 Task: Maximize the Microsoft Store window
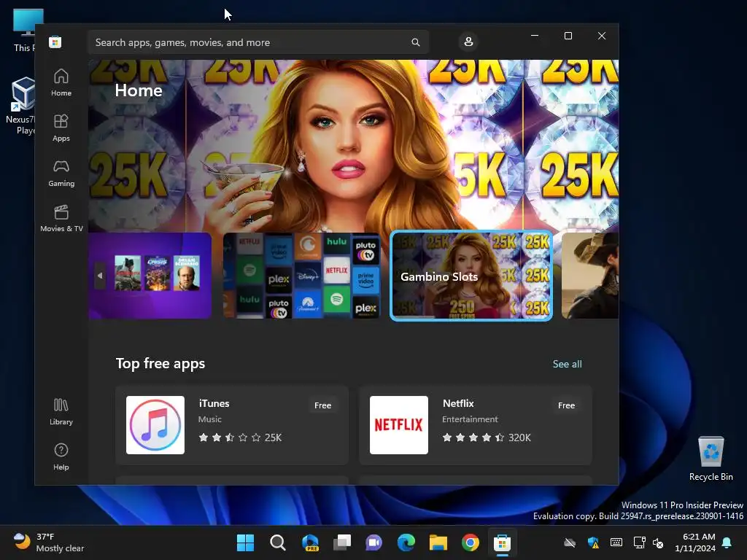pyautogui.click(x=568, y=36)
